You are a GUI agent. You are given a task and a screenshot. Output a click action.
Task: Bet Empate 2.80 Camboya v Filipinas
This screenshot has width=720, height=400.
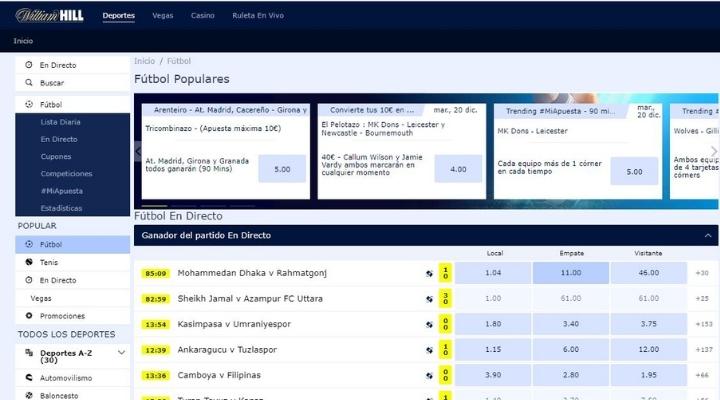coord(571,375)
